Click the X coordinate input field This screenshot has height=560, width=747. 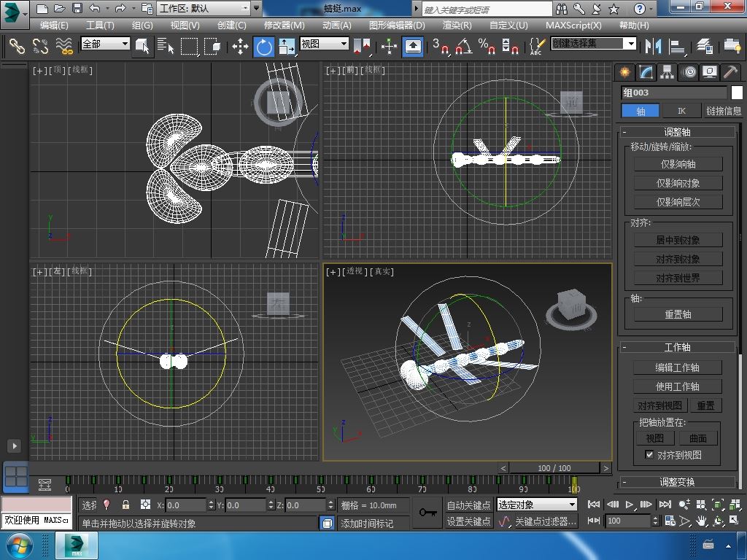tap(186, 505)
